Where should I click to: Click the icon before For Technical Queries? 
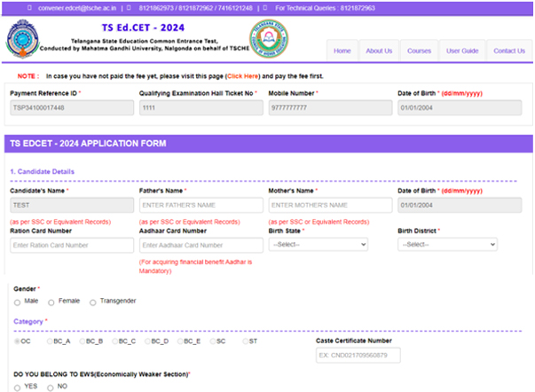click(265, 7)
